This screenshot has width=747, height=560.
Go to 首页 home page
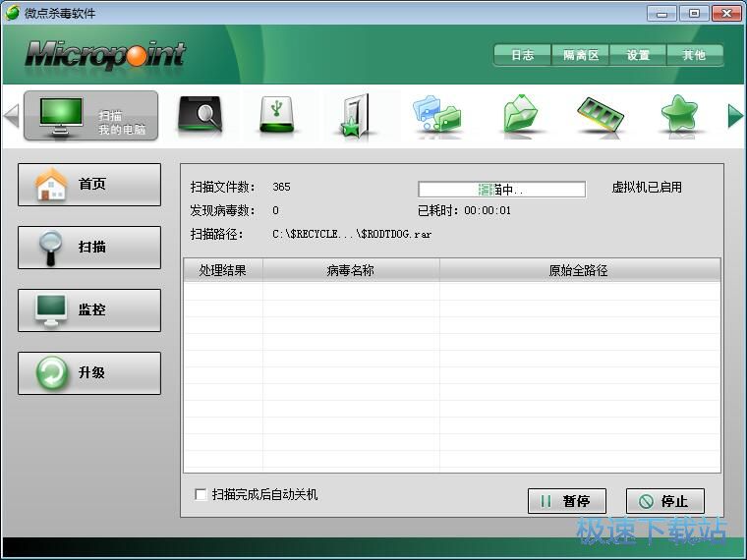89,185
